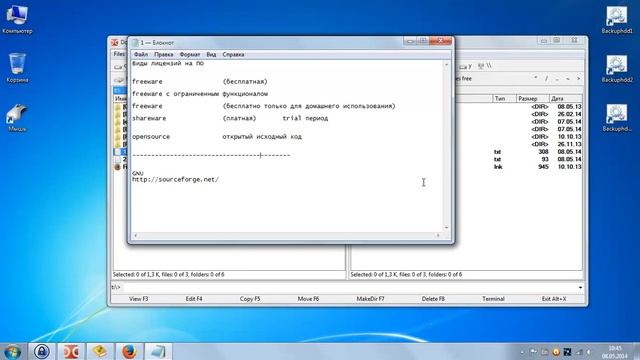Image resolution: width=640 pixels, height=360 pixels.
Task: Open the Формат menu in Notepad
Action: (190, 54)
